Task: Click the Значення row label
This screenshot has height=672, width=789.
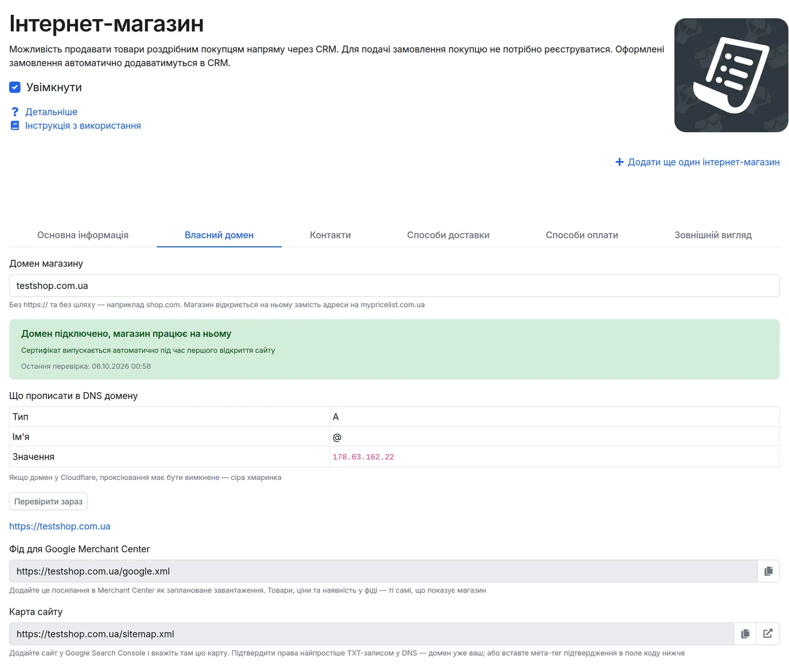Action: point(34,457)
